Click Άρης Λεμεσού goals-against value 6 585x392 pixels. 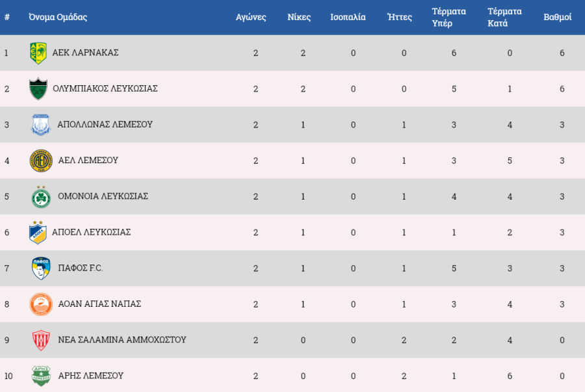(x=510, y=376)
